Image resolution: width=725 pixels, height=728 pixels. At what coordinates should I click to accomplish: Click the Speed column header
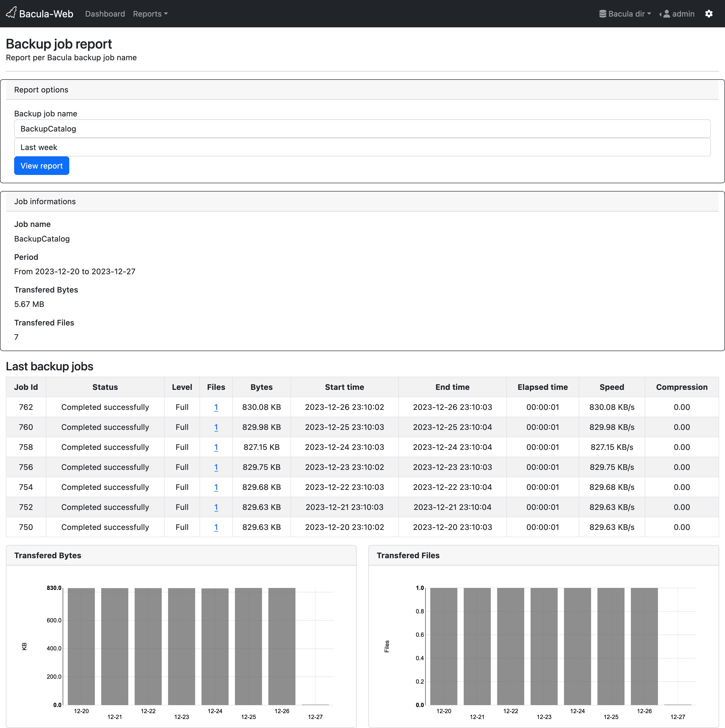[612, 387]
